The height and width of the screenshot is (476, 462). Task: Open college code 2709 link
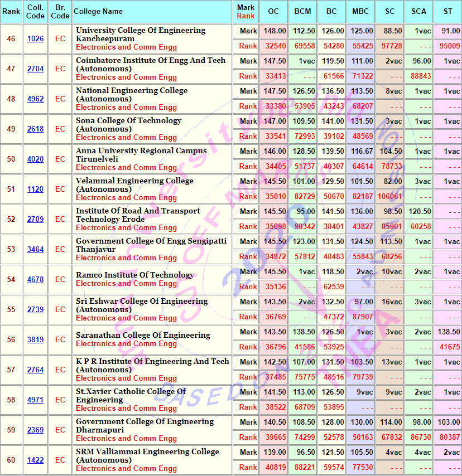pos(35,220)
